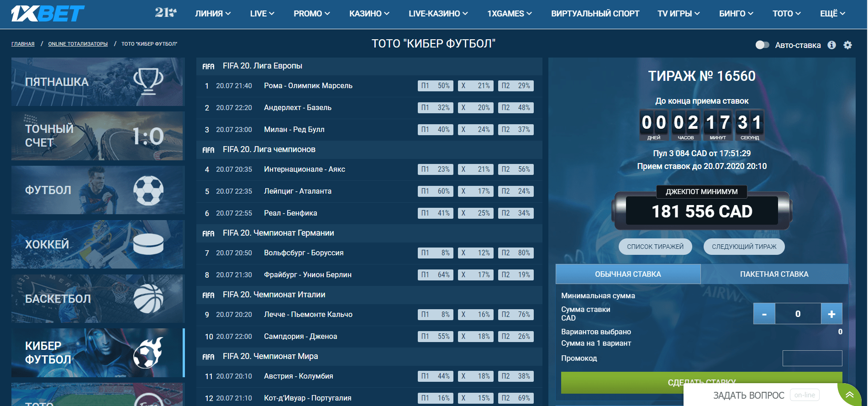Switch to ПАКЕТНАЯ СТАВКА tab
Image resolution: width=868 pixels, height=406 pixels.
point(774,274)
